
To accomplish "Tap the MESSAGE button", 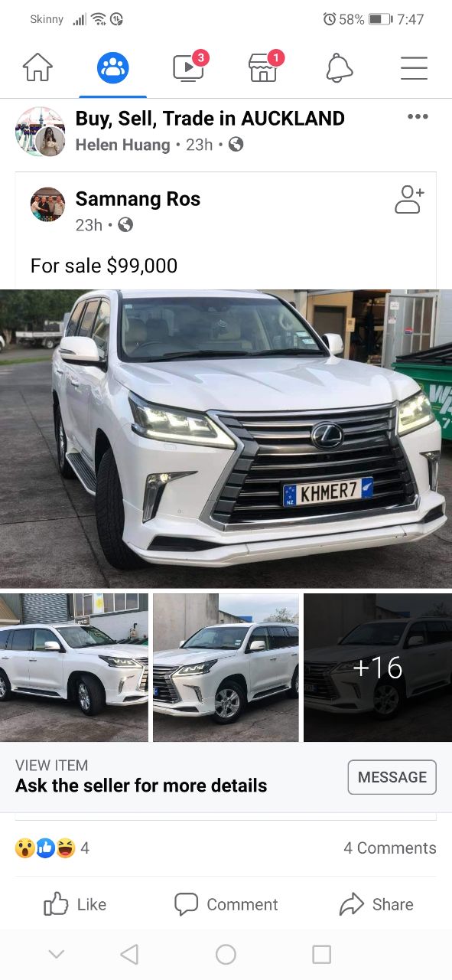I will (x=392, y=777).
